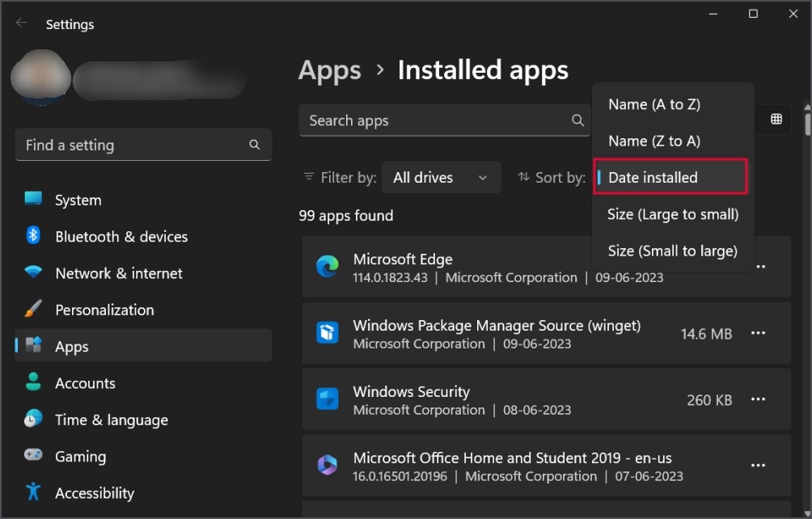Open the Accounts settings
This screenshot has width=812, height=519.
pyautogui.click(x=143, y=383)
